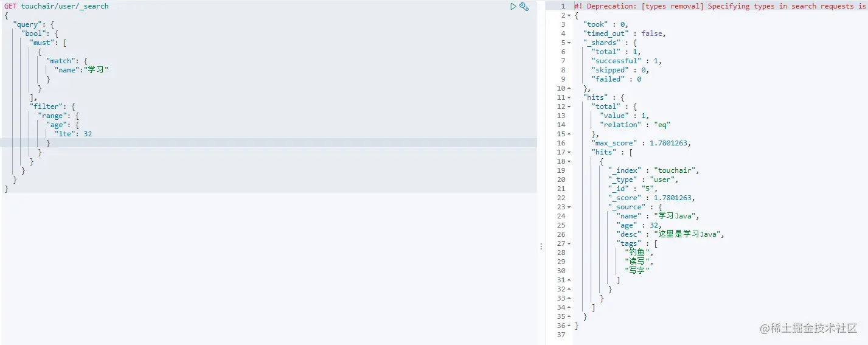Click the "_index" : "touchair" line
The width and height of the screenshot is (868, 345).
click(654, 170)
